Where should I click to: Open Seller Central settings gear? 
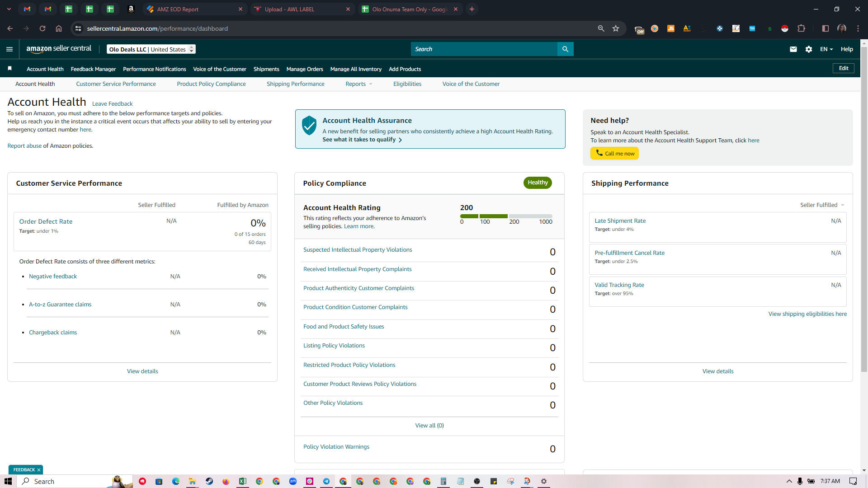tap(809, 49)
